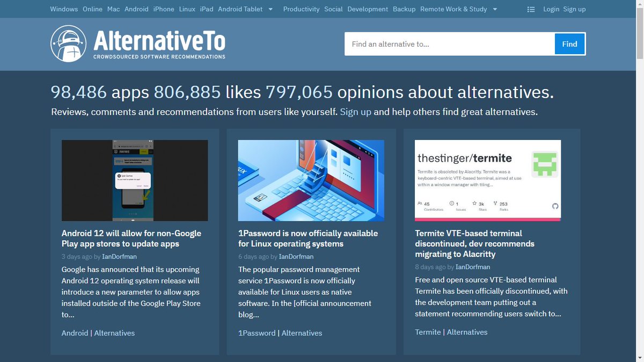644x362 pixels.
Task: Click the AlternativeTo robot logo icon
Action: pyautogui.click(x=69, y=44)
